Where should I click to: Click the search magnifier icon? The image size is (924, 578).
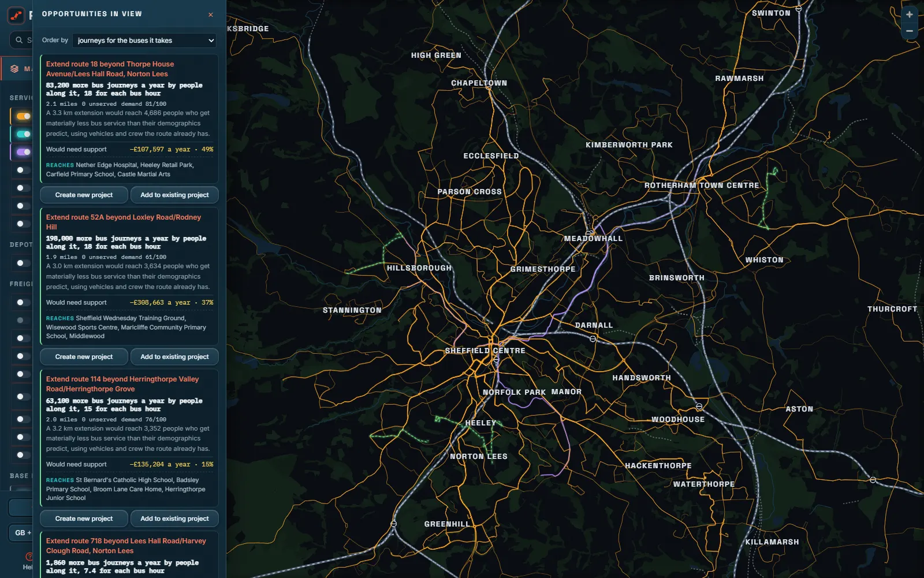point(19,40)
